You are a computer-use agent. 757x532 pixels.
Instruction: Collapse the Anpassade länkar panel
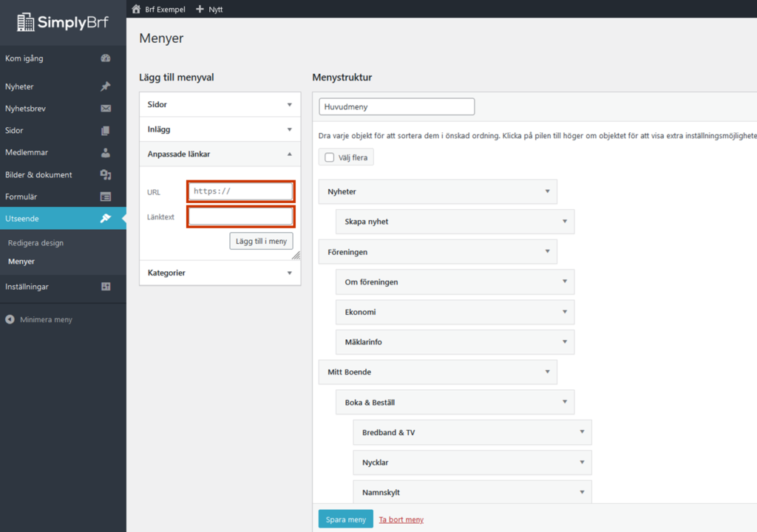pyautogui.click(x=290, y=154)
